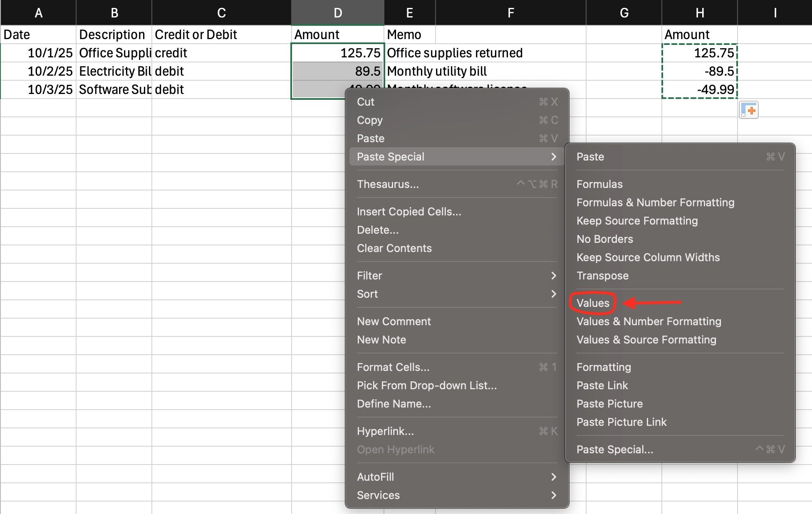
Task: Click the -89.5 cell in column H
Action: coord(700,71)
